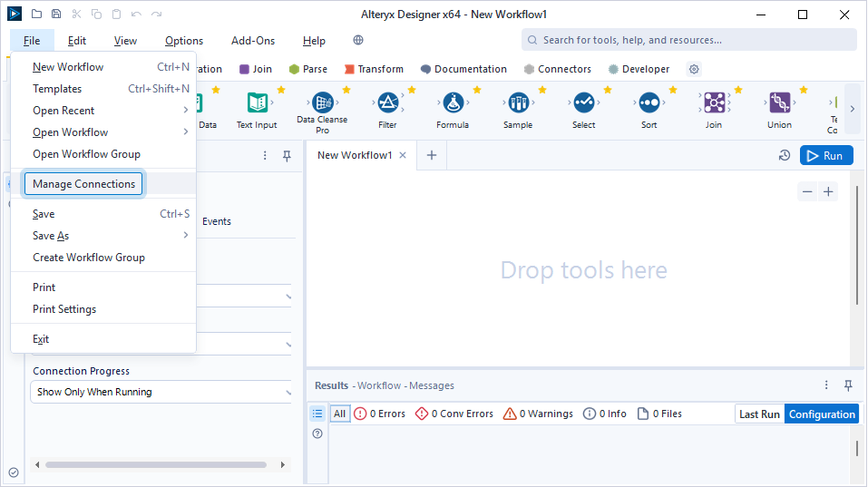Switch to the Connectors tool category
This screenshot has height=487, width=868.
[x=558, y=69]
